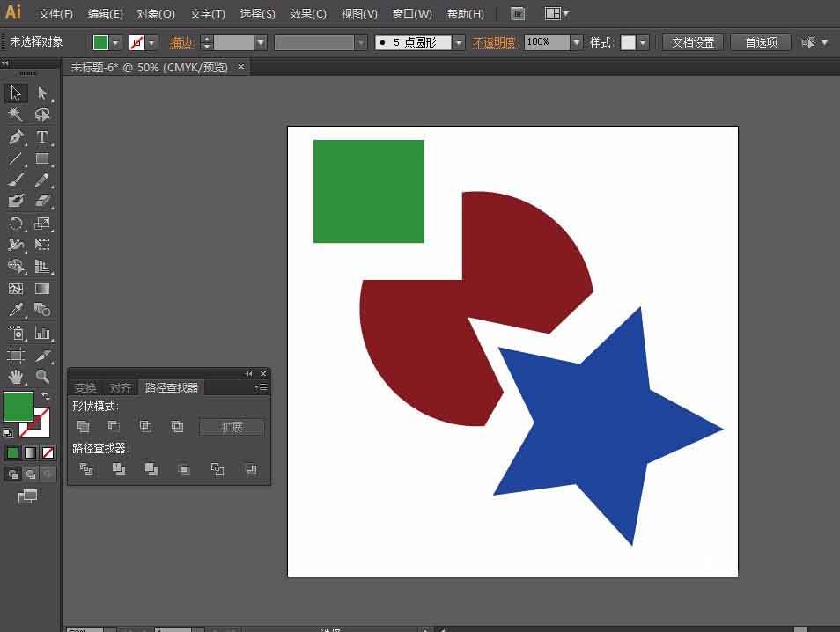
Task: Switch to the 变换 panel tab
Action: pos(85,388)
